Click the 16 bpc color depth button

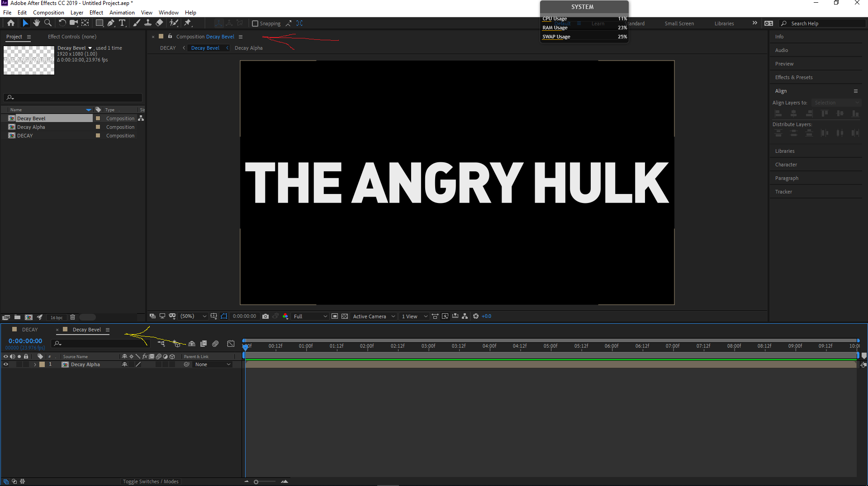57,317
